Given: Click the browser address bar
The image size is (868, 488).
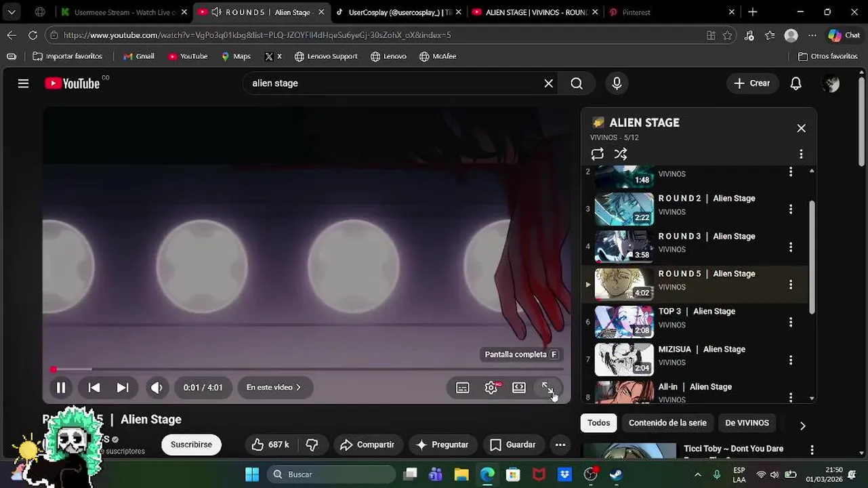Looking at the screenshot, I should click(379, 35).
